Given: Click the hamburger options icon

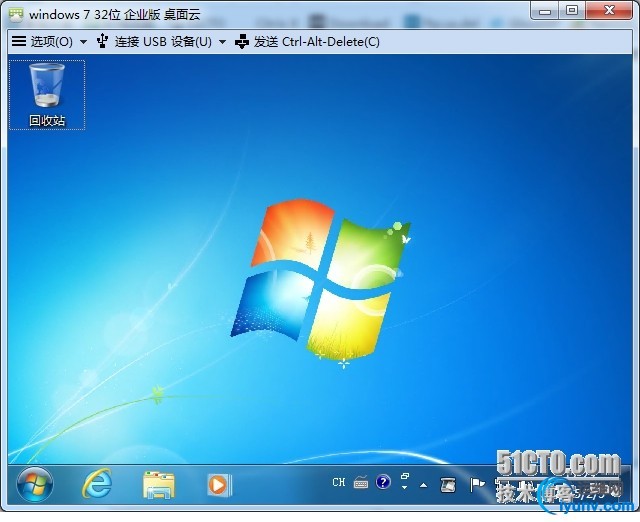Looking at the screenshot, I should point(19,41).
